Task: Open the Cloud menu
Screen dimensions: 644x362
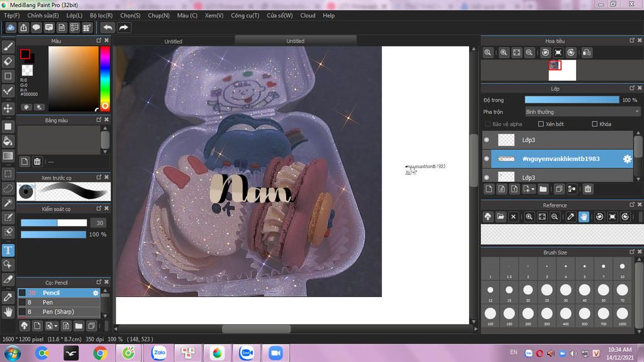Action: click(x=308, y=16)
